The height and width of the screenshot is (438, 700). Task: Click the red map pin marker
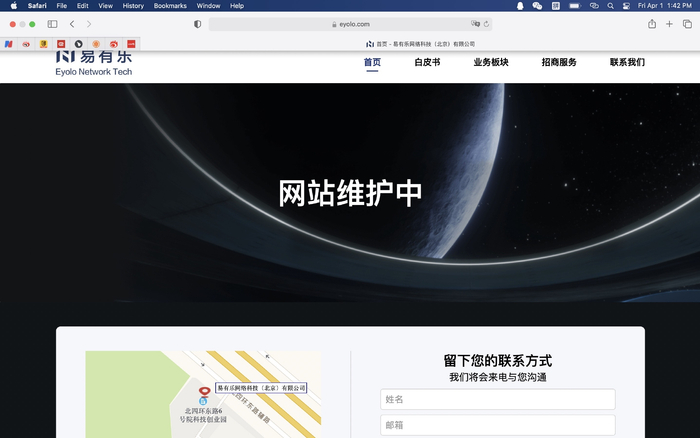pyautogui.click(x=204, y=392)
